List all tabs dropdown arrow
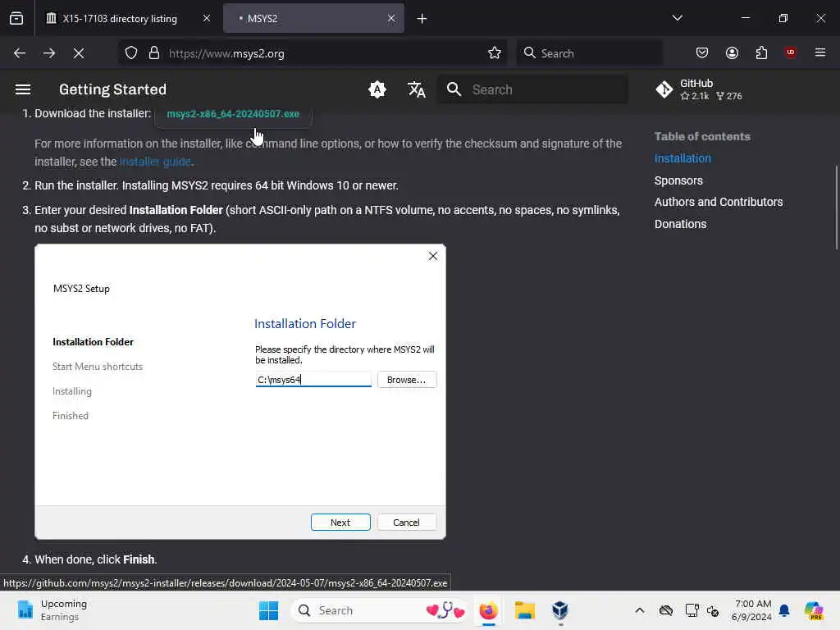840x630 pixels. (x=678, y=18)
